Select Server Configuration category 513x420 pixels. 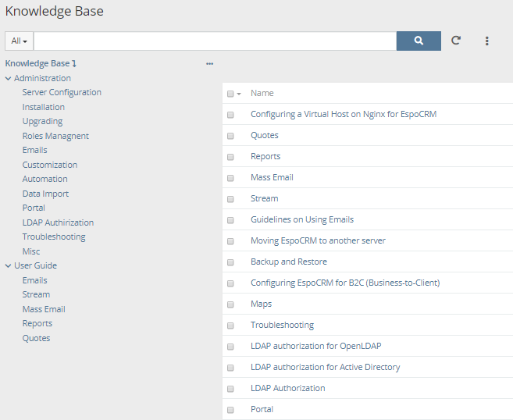[62, 93]
